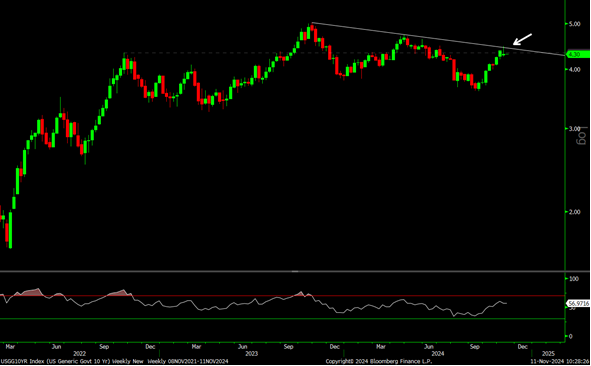Click the latest weekly candle under the trendline
Image resolution: width=591 pixels, height=366 pixels.
504,54
